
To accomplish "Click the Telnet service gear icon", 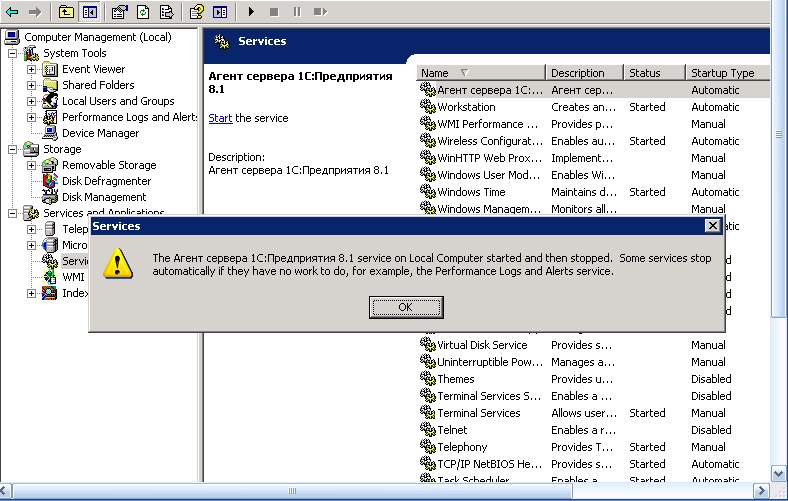I will pyautogui.click(x=428, y=430).
